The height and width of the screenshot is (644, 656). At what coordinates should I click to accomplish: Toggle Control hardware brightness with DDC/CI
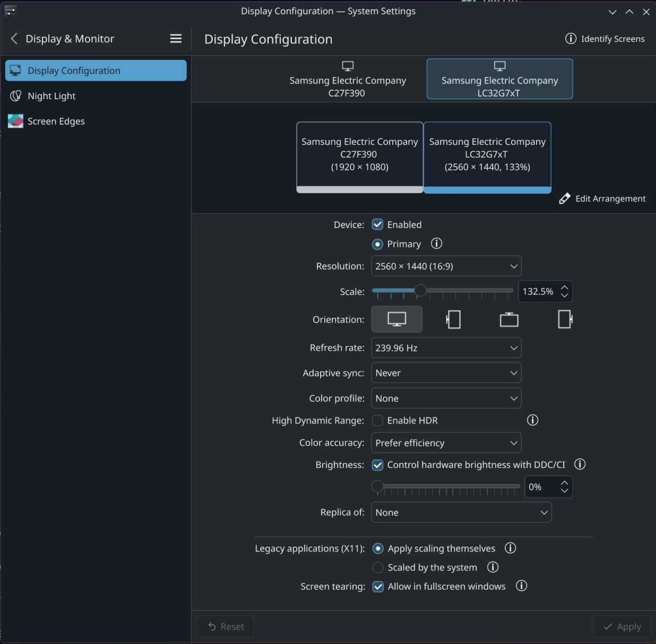click(377, 465)
